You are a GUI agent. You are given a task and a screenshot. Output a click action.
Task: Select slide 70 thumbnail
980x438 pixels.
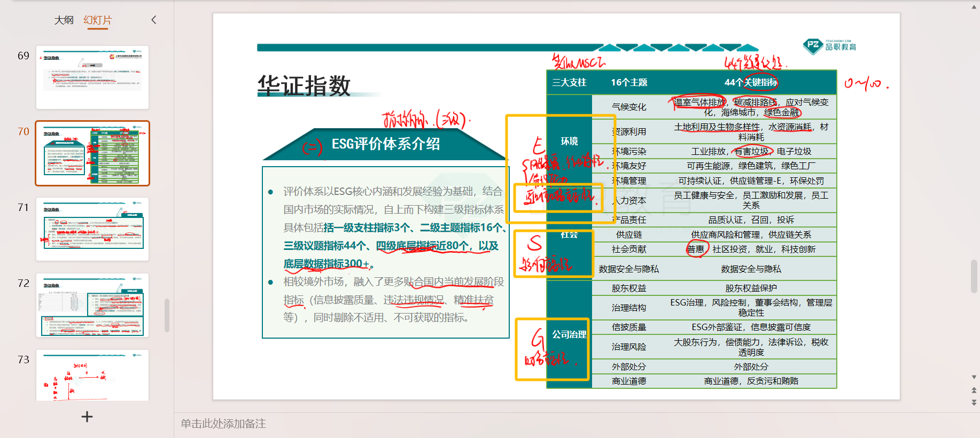[92, 153]
